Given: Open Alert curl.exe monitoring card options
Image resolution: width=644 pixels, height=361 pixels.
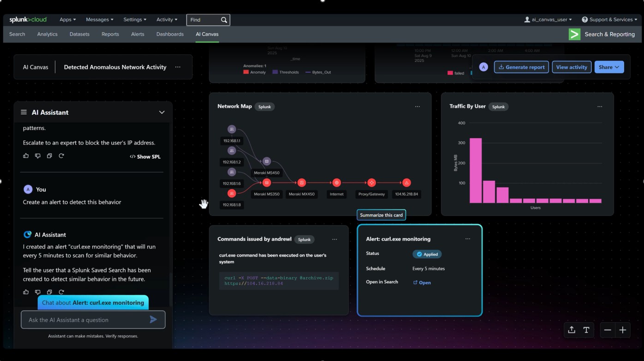Looking at the screenshot, I should 468,239.
